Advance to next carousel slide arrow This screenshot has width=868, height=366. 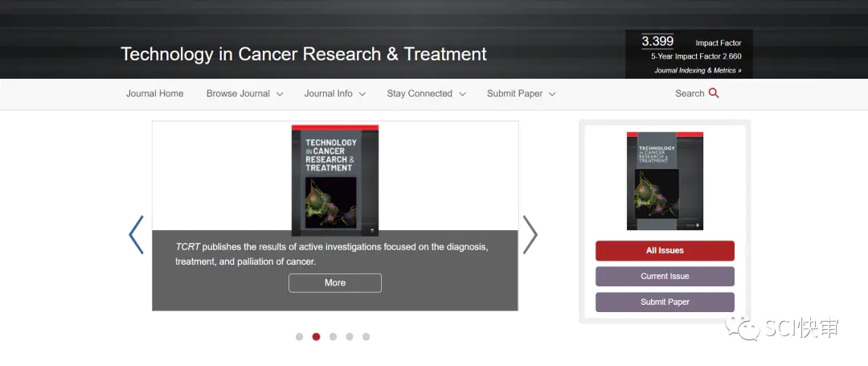click(x=530, y=235)
